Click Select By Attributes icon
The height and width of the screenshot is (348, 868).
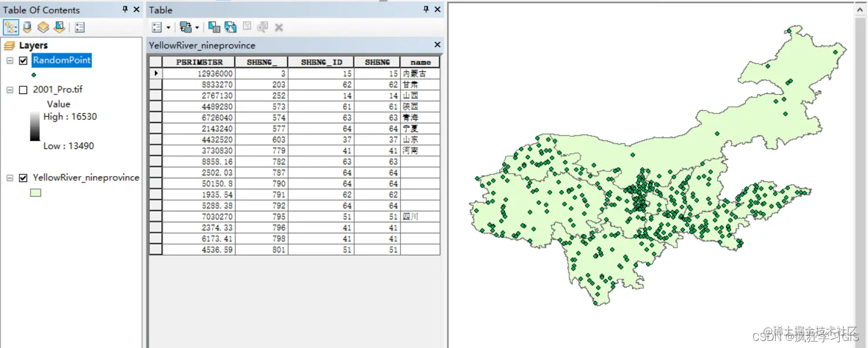click(x=214, y=27)
